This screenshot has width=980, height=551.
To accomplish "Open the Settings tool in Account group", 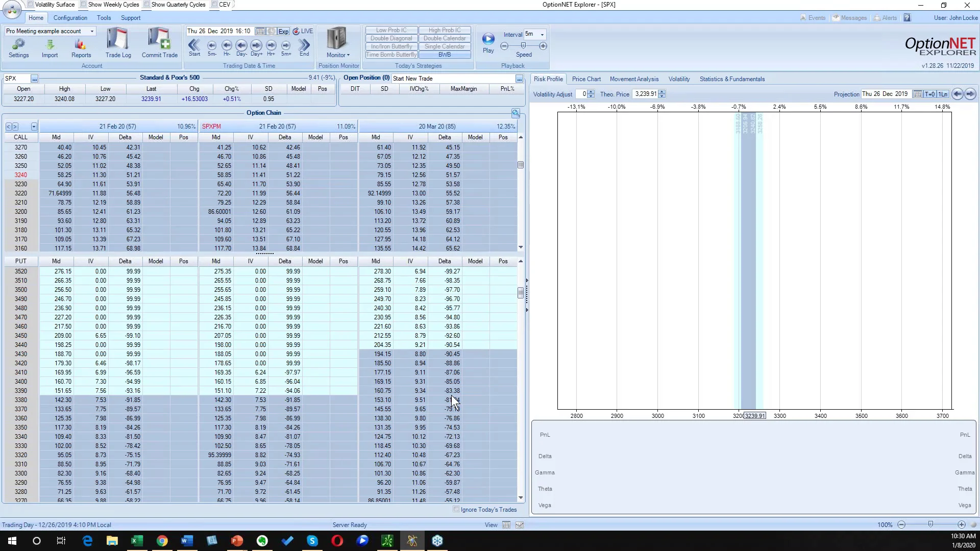I will click(x=19, y=48).
